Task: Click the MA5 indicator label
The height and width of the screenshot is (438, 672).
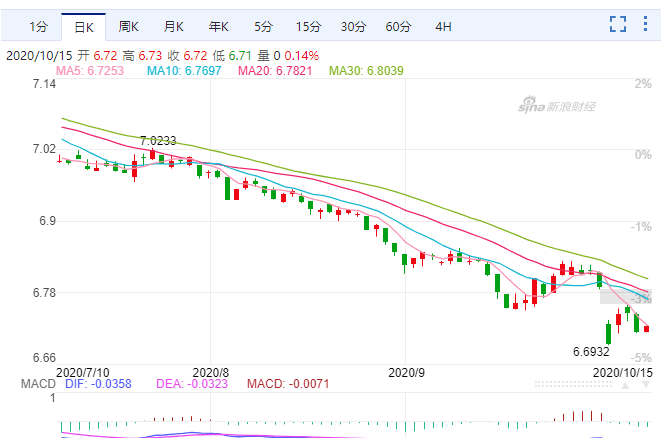Action: [x=90, y=70]
